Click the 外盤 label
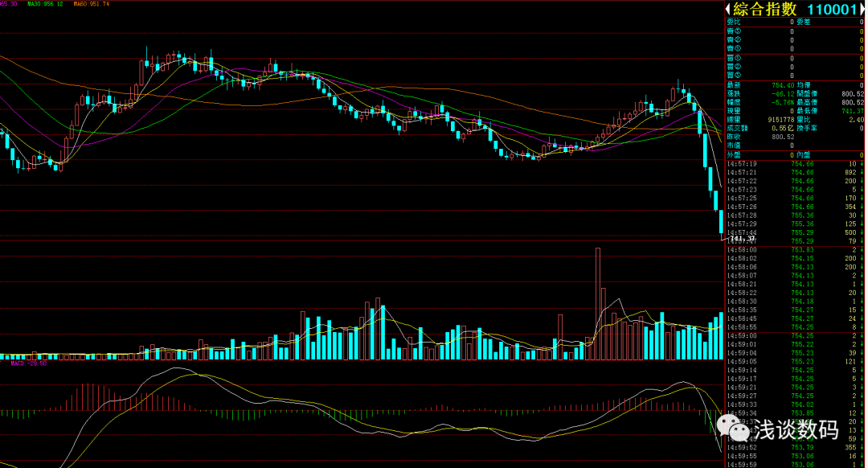868x468 pixels. pos(734,156)
